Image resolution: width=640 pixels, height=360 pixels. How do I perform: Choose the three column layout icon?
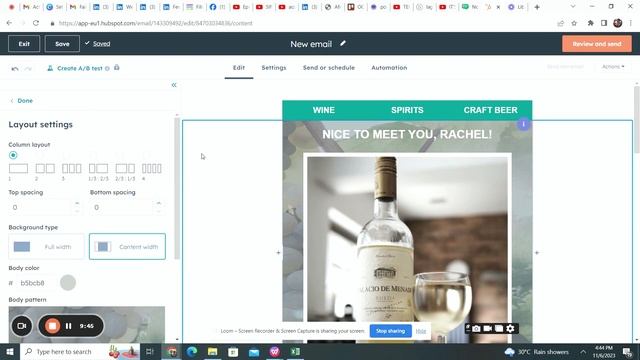[71, 168]
